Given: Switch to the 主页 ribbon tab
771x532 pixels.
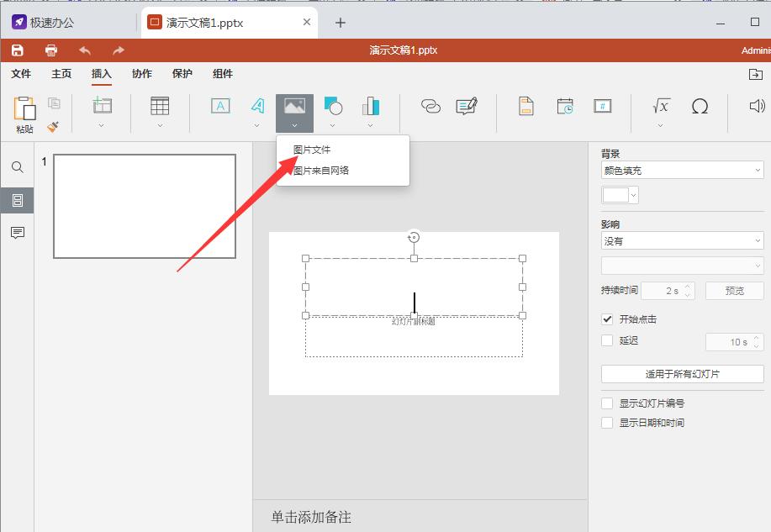Looking at the screenshot, I should click(60, 74).
